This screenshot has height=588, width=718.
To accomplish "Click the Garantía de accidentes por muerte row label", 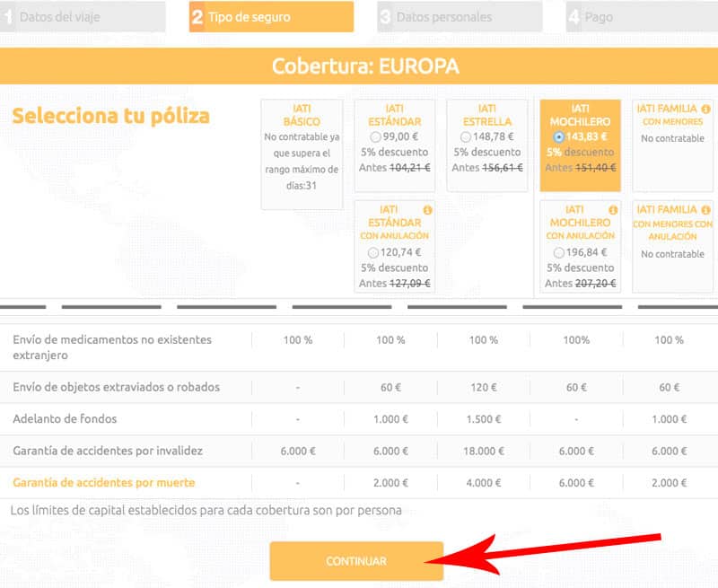I will 104,482.
